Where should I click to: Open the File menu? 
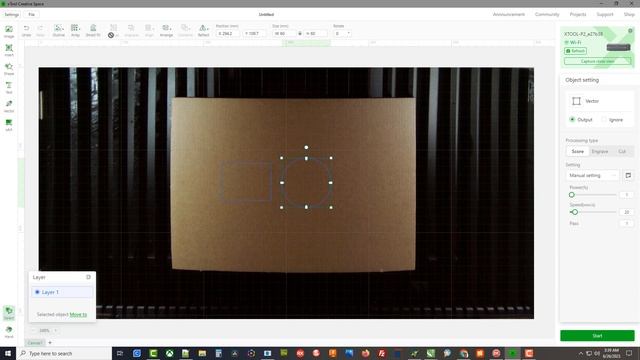pyautogui.click(x=31, y=15)
